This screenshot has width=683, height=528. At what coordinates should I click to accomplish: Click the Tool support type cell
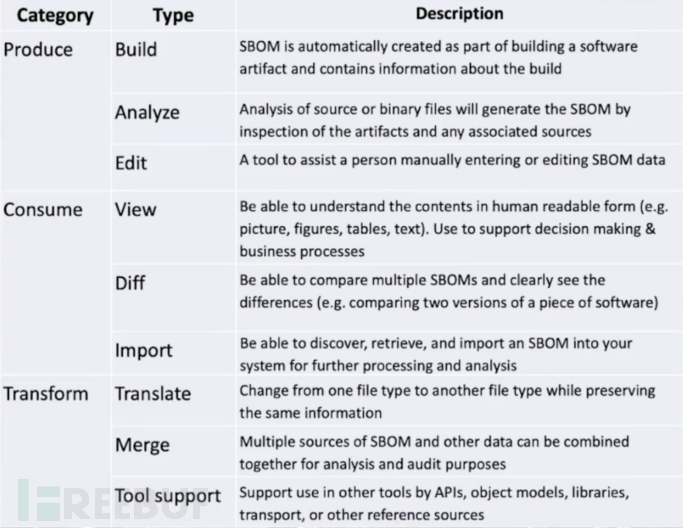[168, 496]
